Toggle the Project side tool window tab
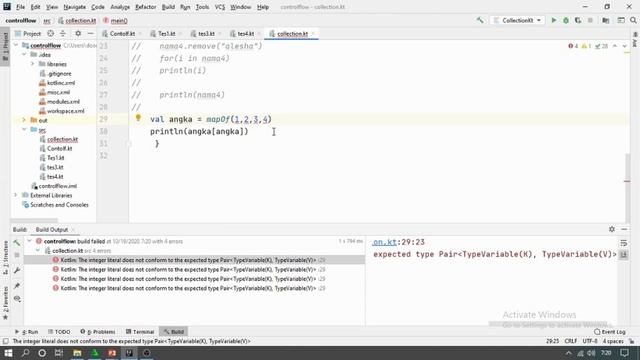 click(x=5, y=47)
